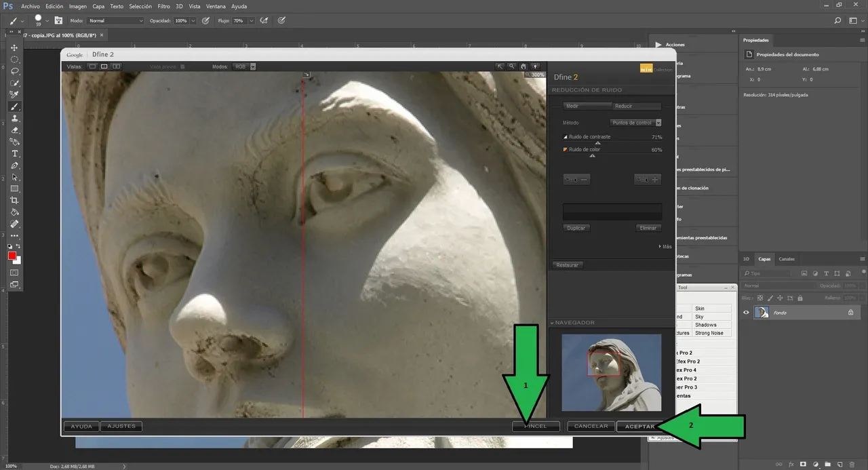Click the Dfine arrow selection tool icon
The height and width of the screenshot is (470, 868).
[x=500, y=66]
